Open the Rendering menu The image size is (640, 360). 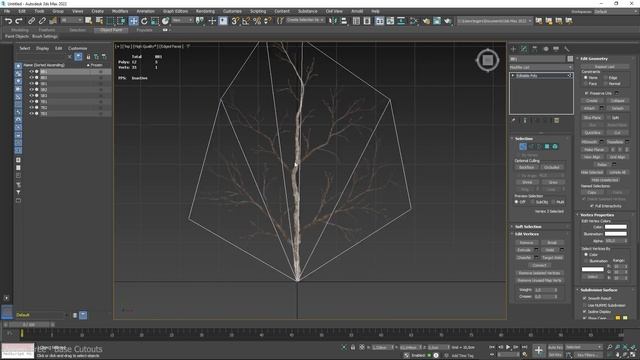point(205,11)
